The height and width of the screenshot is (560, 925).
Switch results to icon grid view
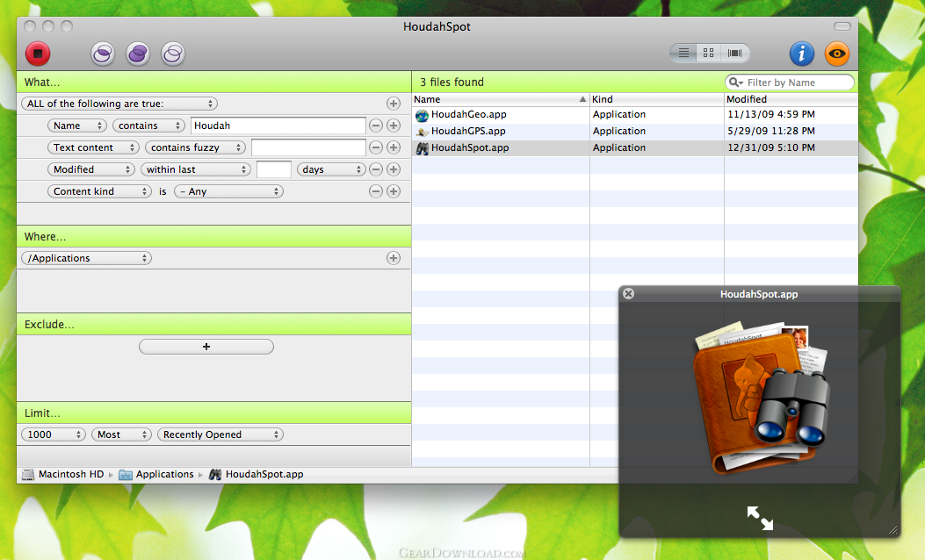tap(709, 53)
